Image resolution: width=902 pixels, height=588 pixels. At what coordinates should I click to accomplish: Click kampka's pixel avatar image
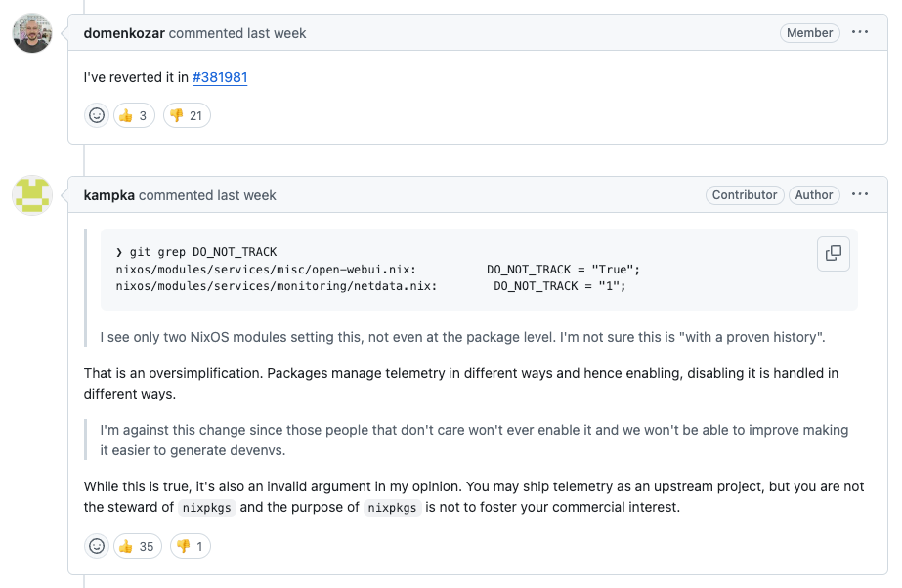(32, 195)
